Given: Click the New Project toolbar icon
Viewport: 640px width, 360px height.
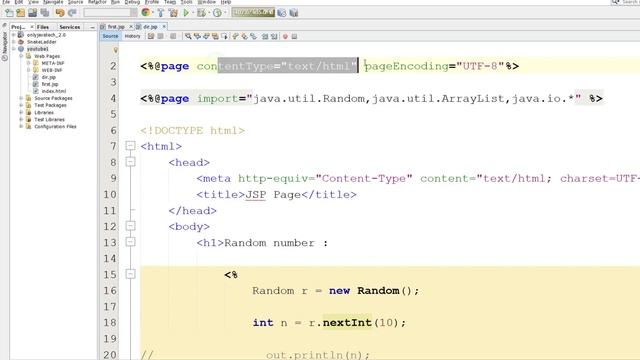Looking at the screenshot, I should [20, 13].
